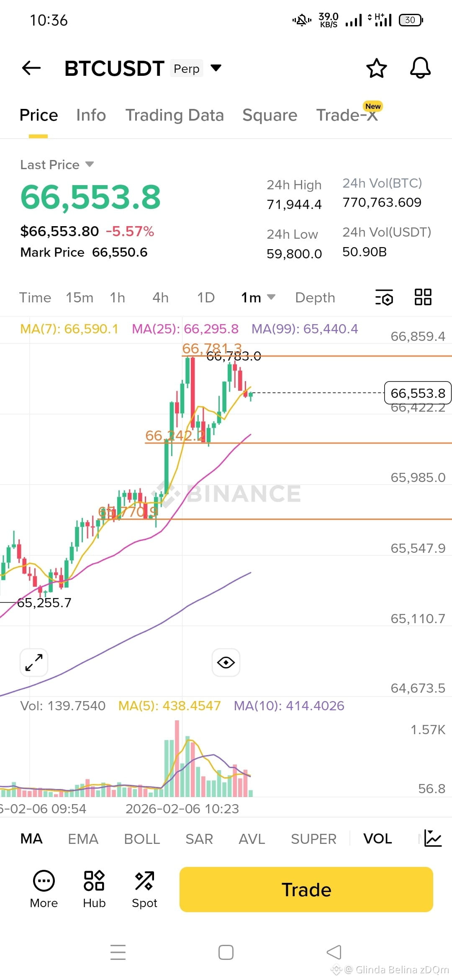The width and height of the screenshot is (452, 980).
Task: Tap 24h Vol(USDT) 50.90B
Action: (x=365, y=252)
